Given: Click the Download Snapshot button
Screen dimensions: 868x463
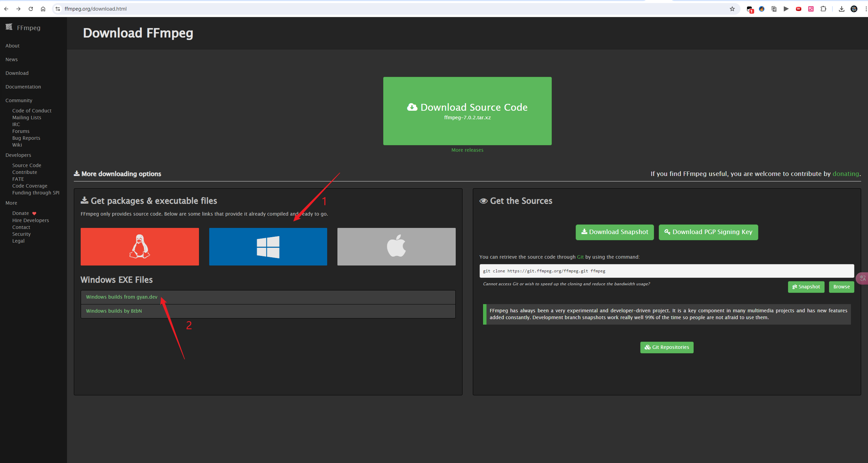Looking at the screenshot, I should pyautogui.click(x=614, y=232).
